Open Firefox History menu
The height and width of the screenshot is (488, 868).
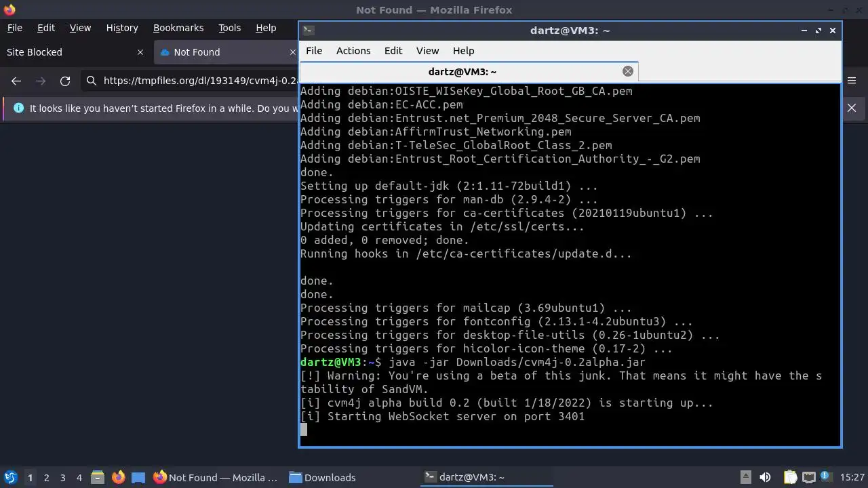coord(122,28)
